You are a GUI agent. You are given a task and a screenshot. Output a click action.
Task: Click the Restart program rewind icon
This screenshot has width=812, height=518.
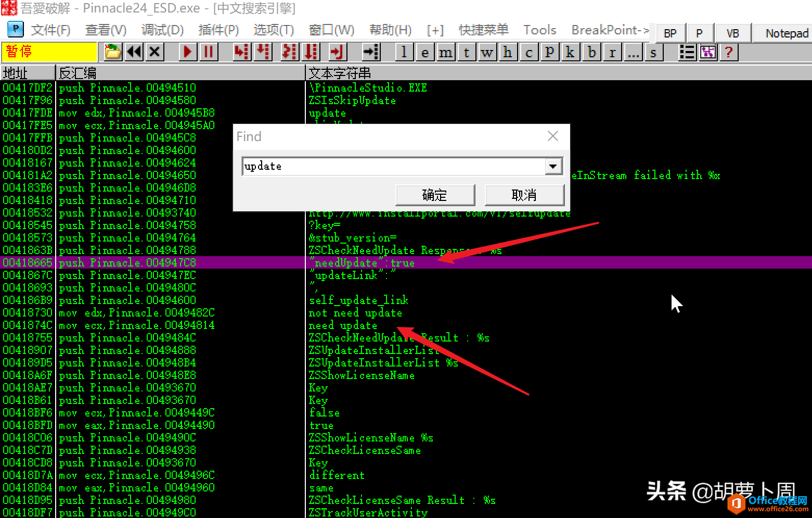pos(134,52)
